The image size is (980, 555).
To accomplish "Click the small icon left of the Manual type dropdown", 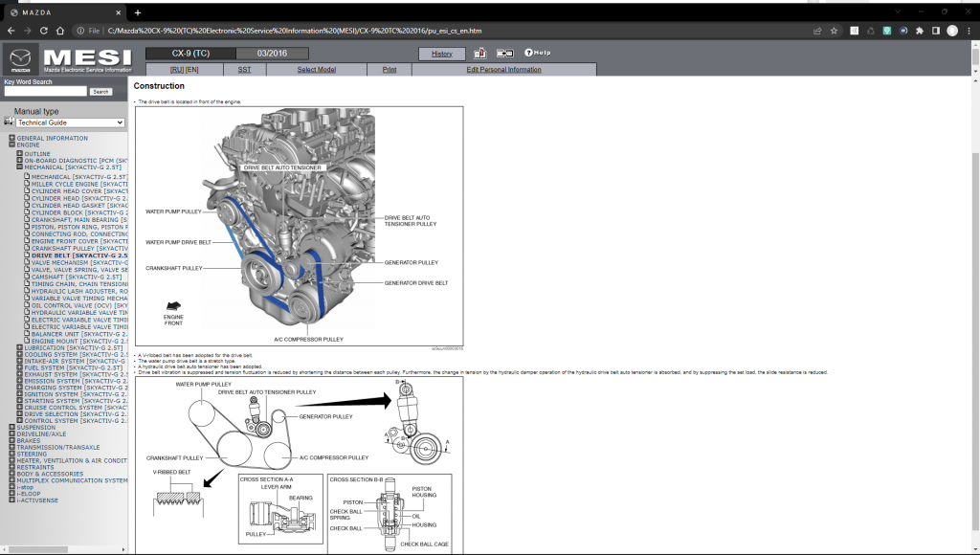I will coord(10,122).
